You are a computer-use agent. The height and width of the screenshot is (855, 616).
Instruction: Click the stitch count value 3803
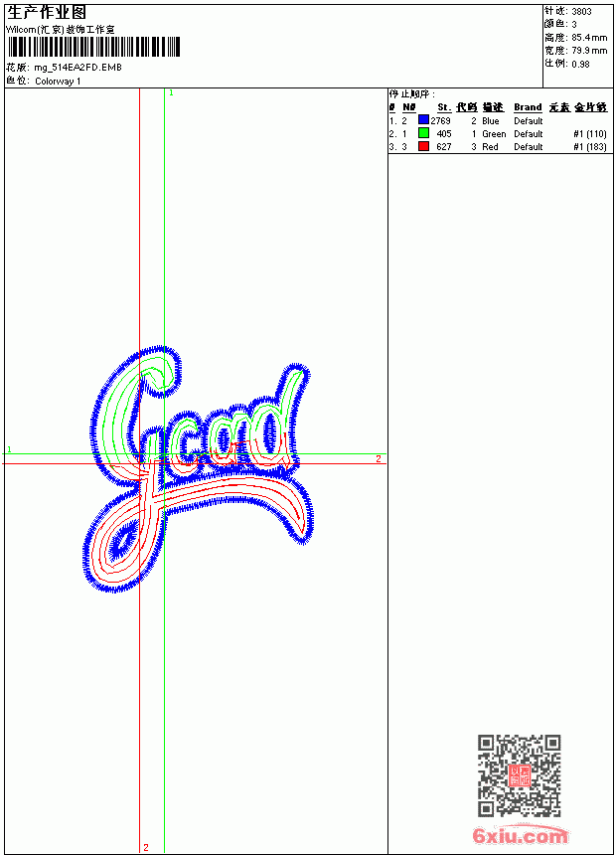(581, 12)
